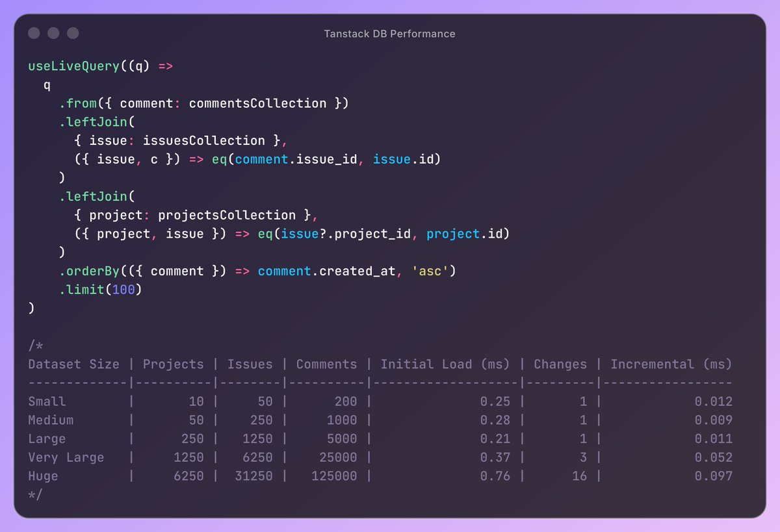Image resolution: width=780 pixels, height=532 pixels.
Task: Select "commentsCollection" in the from clause
Action: click(x=257, y=103)
